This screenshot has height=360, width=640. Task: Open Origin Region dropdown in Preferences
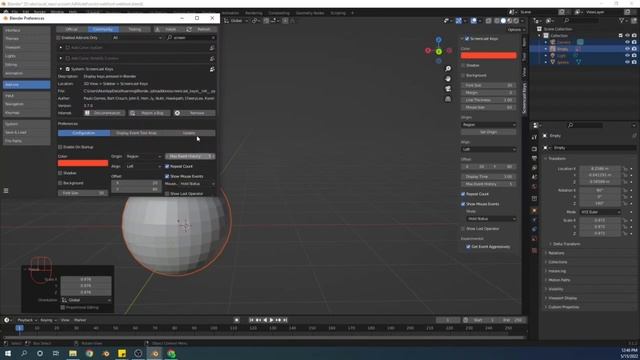tap(143, 156)
